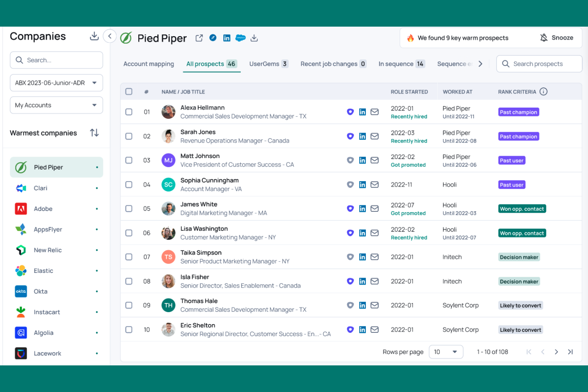Click James White's UserGems shield icon
588x392 pixels.
[350, 209]
